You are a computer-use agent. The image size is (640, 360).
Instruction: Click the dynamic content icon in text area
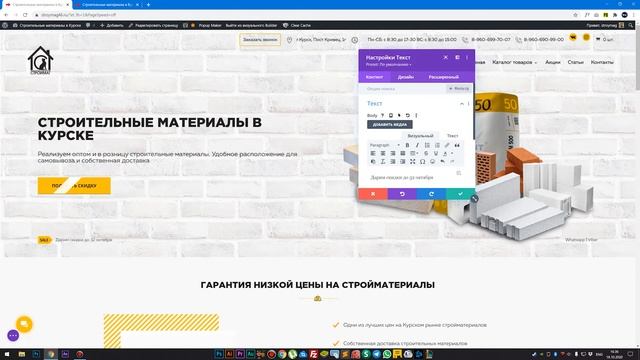pyautogui.click(x=459, y=173)
